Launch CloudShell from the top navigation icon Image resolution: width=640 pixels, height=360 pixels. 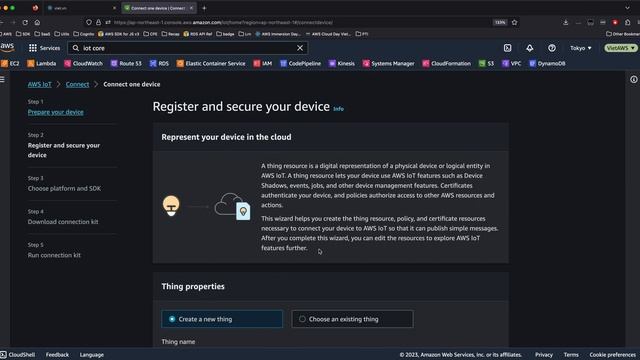coord(507,48)
